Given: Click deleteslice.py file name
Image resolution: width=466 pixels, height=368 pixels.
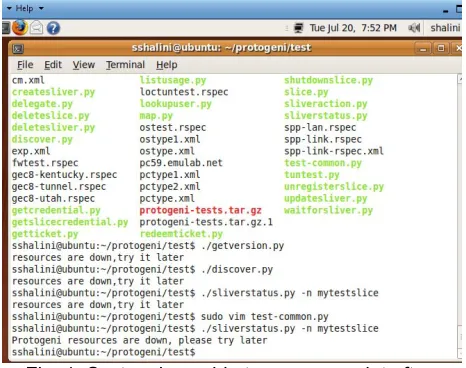Looking at the screenshot, I should [x=51, y=116].
